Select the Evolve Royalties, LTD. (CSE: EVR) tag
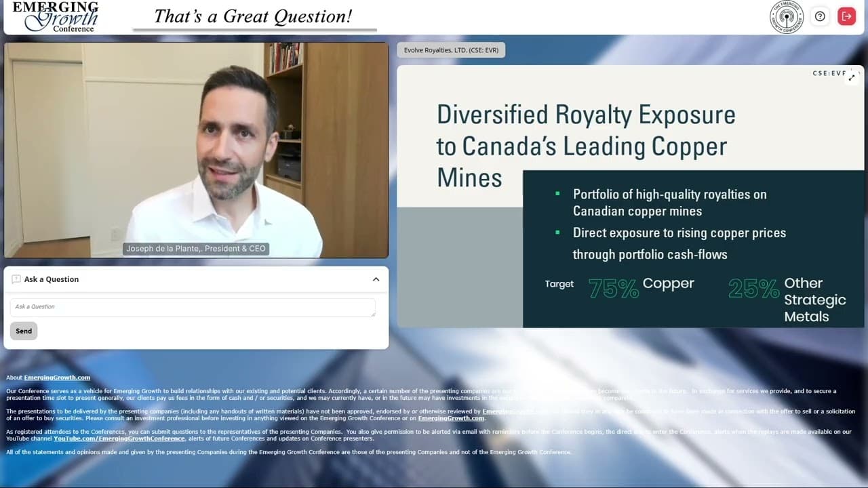The width and height of the screenshot is (868, 488). (x=451, y=50)
